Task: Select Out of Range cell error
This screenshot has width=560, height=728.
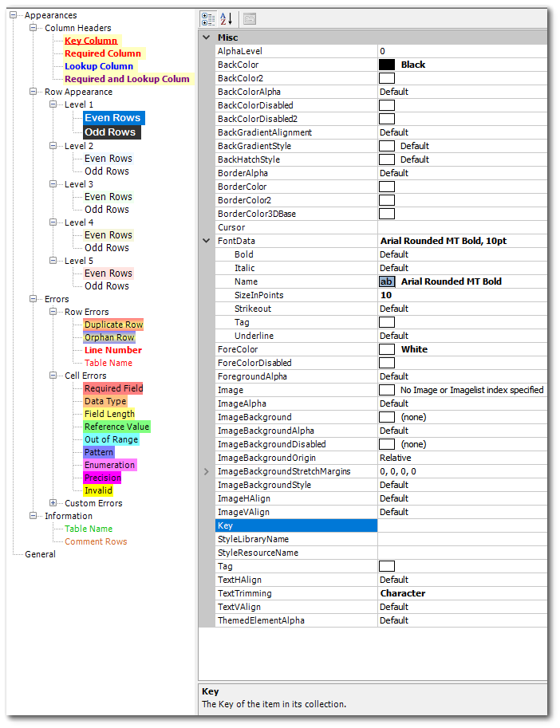Action: coord(111,439)
